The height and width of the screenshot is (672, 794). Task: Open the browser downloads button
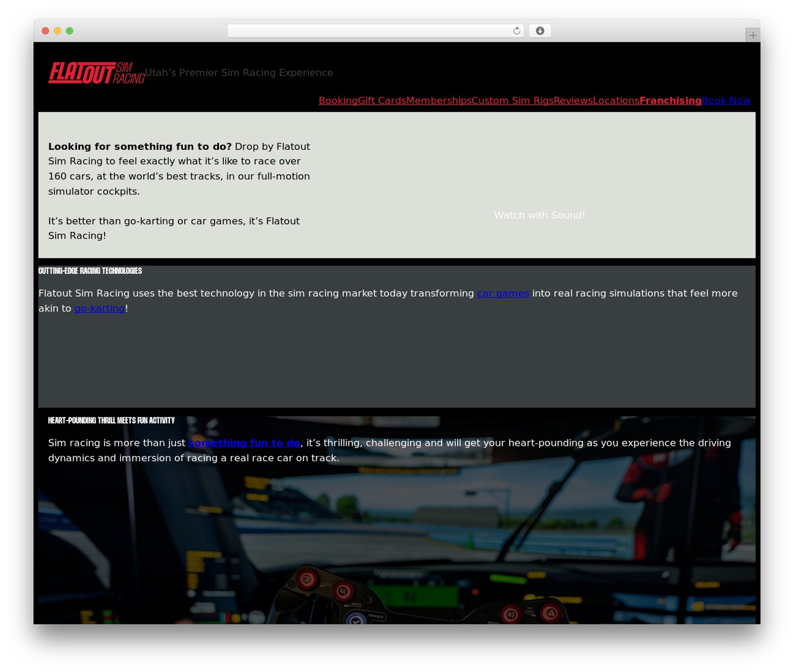(x=540, y=31)
